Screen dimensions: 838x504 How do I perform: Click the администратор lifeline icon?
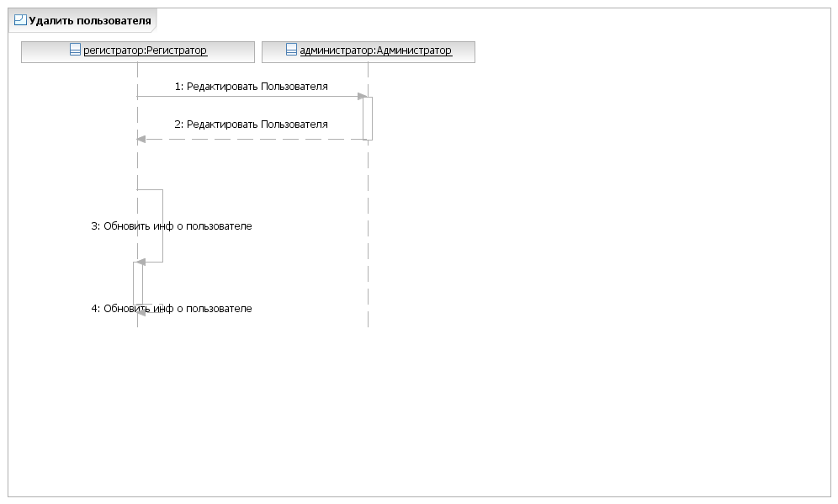point(291,50)
